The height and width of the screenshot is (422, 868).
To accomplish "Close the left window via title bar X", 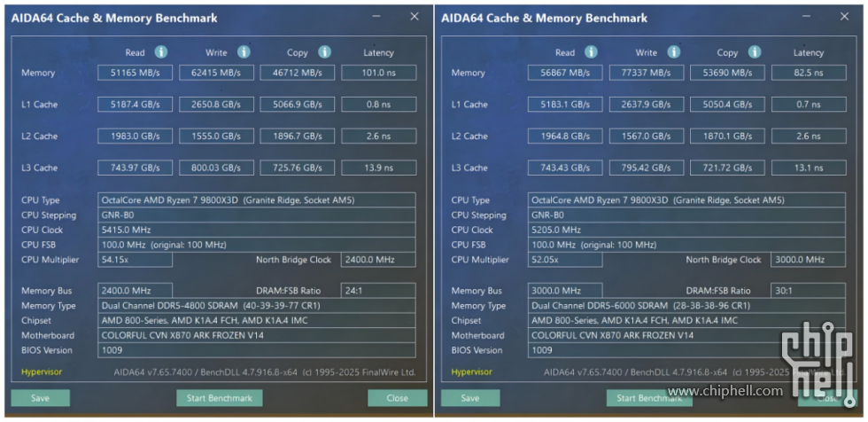I will click(x=415, y=17).
